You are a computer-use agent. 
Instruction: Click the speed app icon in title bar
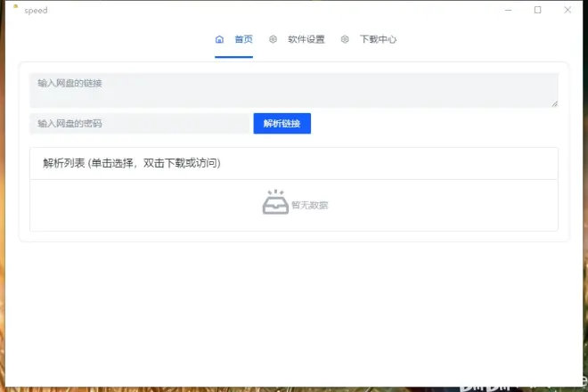tap(14, 9)
